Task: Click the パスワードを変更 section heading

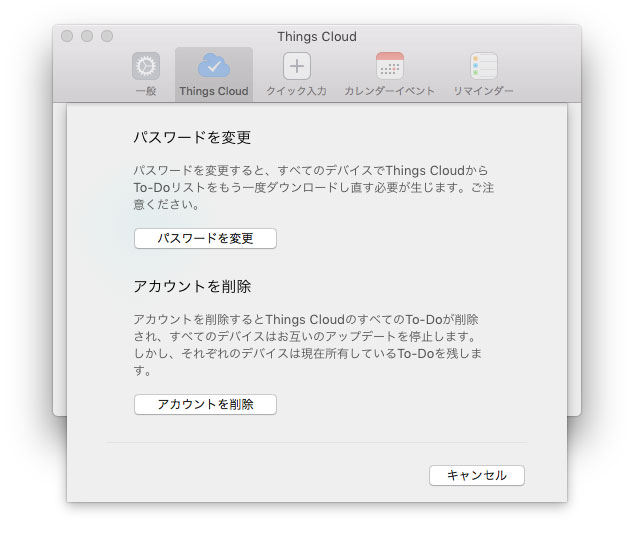Action: pyautogui.click(x=192, y=137)
